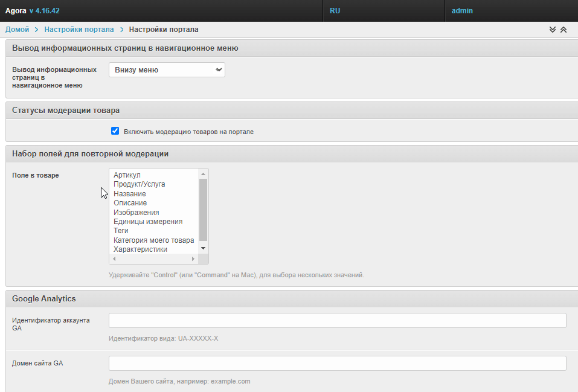
Task: Click the GA account identifier input field
Action: click(x=337, y=320)
